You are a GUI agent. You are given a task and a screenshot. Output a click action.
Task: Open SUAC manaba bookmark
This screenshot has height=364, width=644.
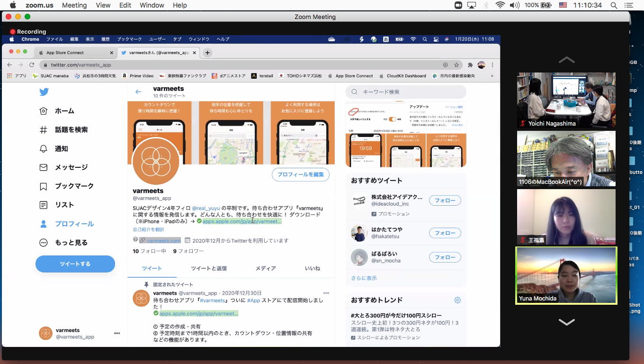point(51,76)
